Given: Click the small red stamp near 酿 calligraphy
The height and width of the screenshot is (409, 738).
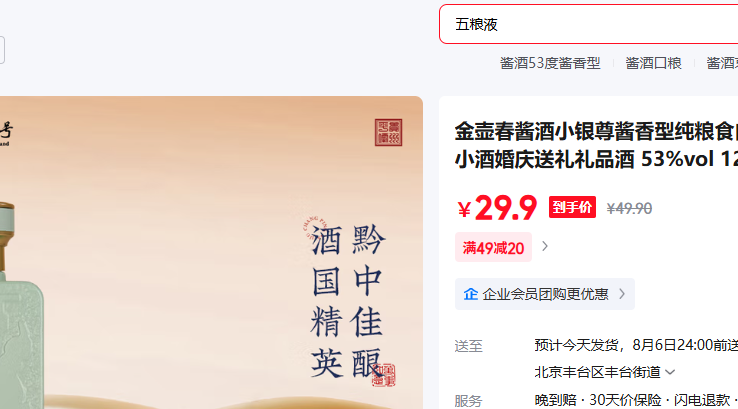Looking at the screenshot, I should pyautogui.click(x=384, y=375).
